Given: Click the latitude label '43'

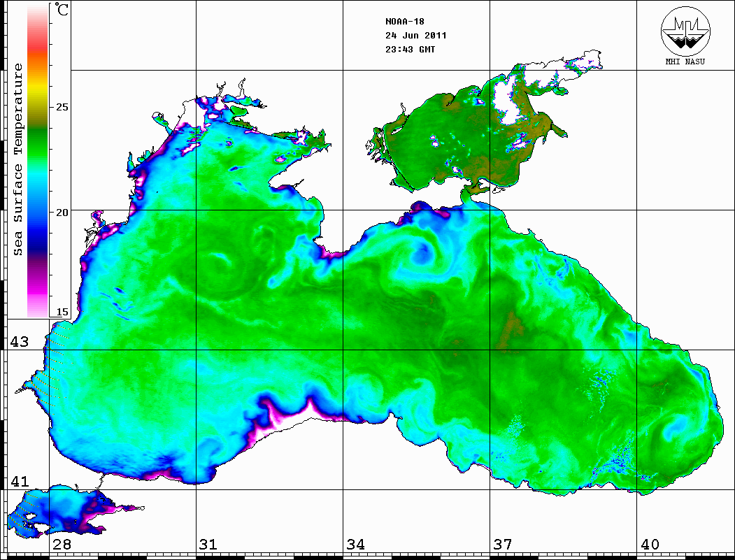Looking at the screenshot, I should (x=20, y=342).
